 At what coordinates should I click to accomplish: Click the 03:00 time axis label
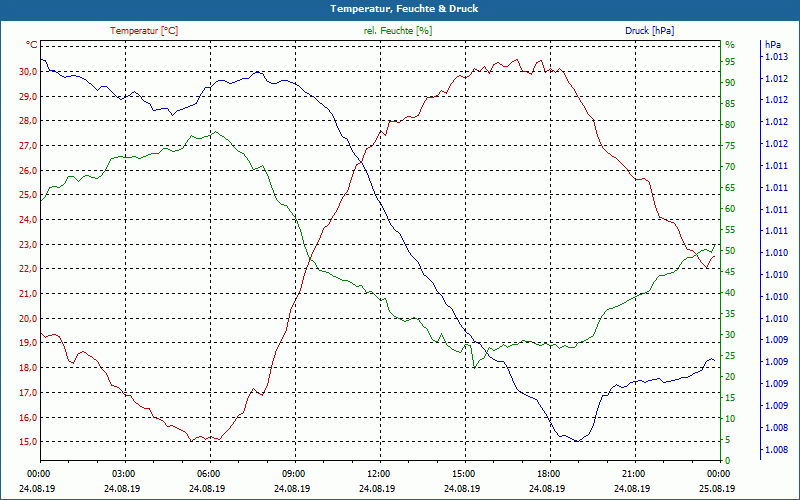coord(122,473)
